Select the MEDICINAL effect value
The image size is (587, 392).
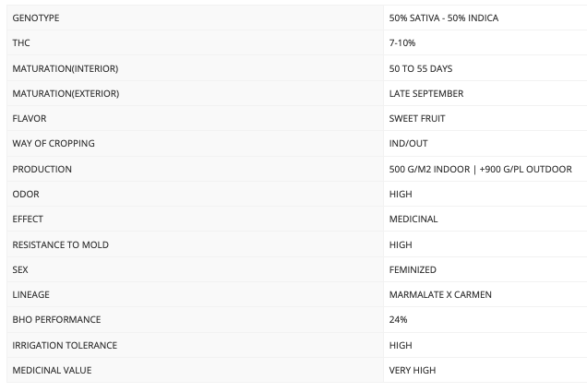tap(413, 220)
